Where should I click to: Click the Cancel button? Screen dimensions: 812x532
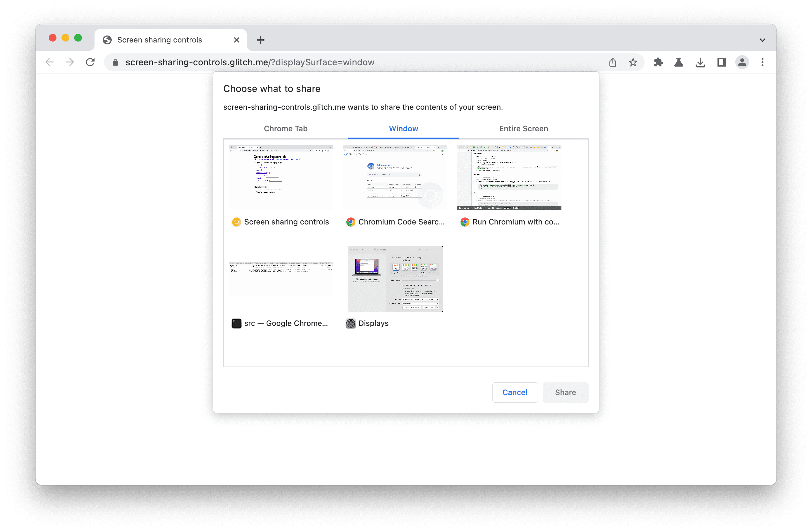click(x=514, y=391)
